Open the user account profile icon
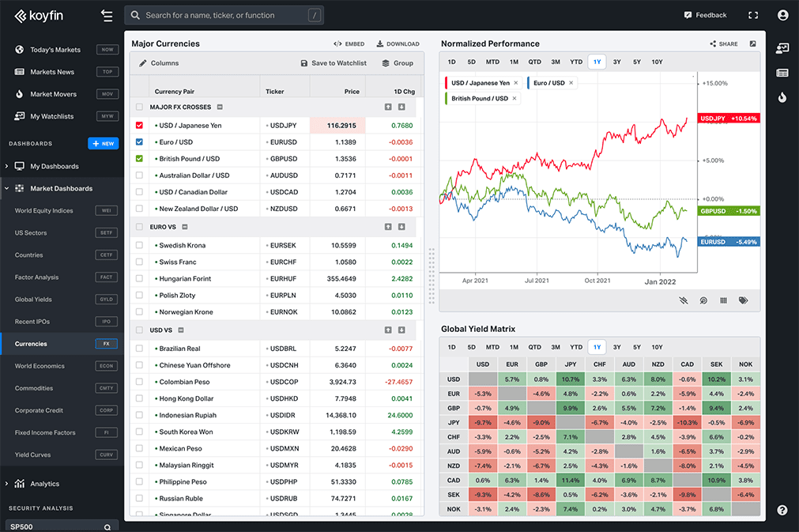Screen dimensions: 799x532 pos(782,15)
